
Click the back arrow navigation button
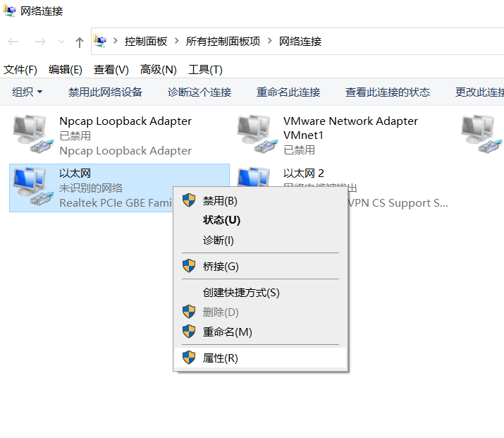pyautogui.click(x=13, y=42)
